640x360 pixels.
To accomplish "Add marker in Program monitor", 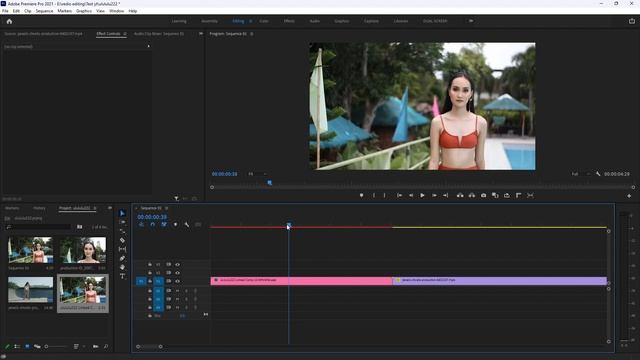I will (361, 196).
